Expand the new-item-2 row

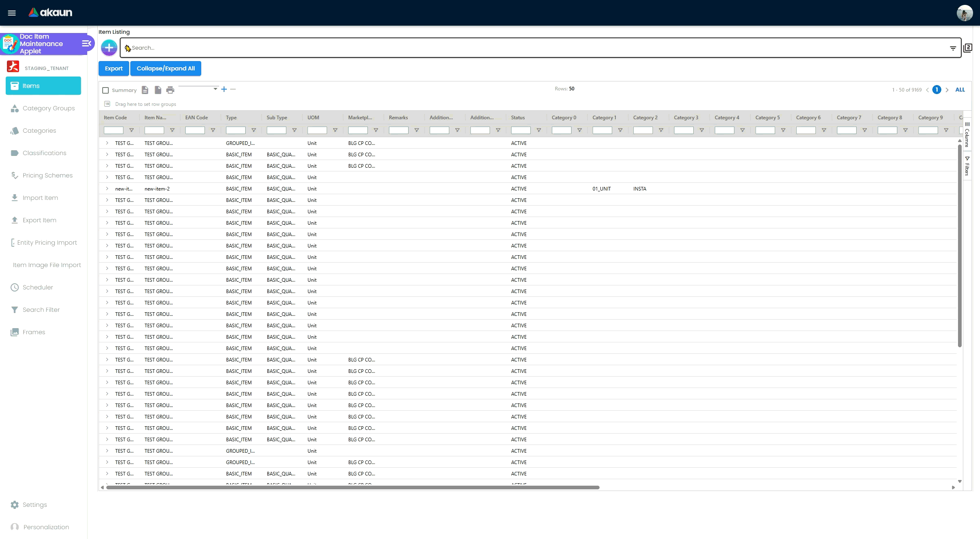click(x=107, y=188)
